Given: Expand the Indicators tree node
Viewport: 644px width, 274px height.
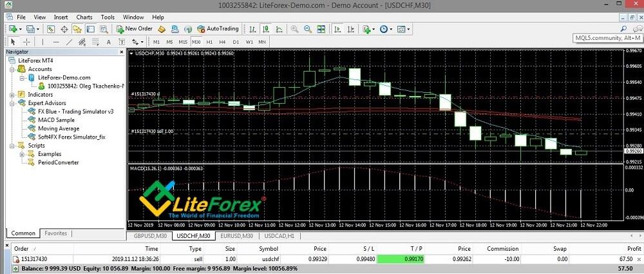Looking at the screenshot, I should click(12, 95).
